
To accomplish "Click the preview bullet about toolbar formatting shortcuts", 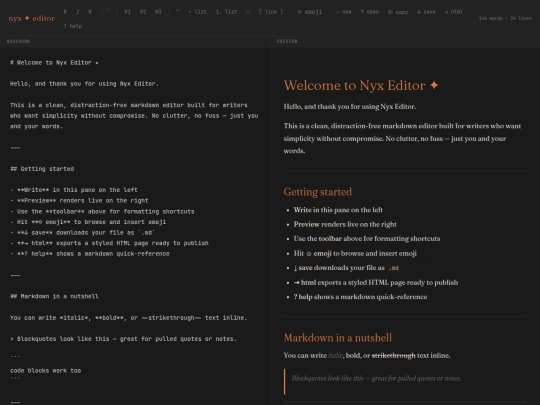I will [x=367, y=239].
